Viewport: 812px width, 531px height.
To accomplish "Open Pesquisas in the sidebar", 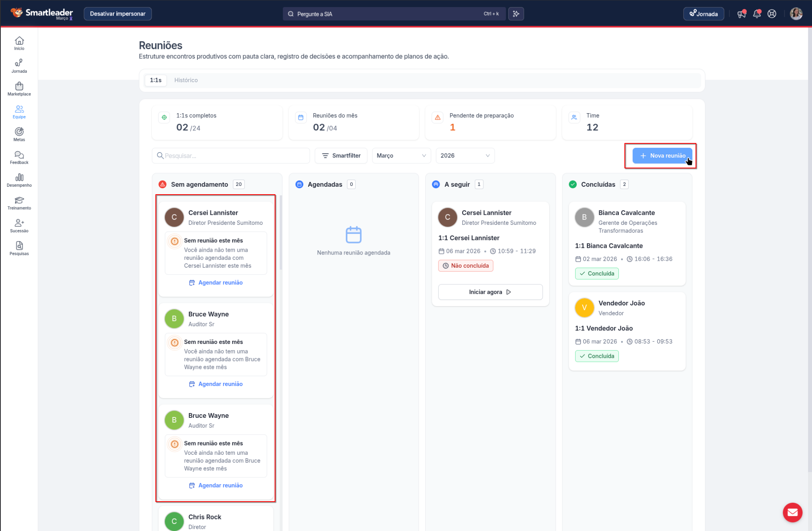I will click(x=19, y=248).
